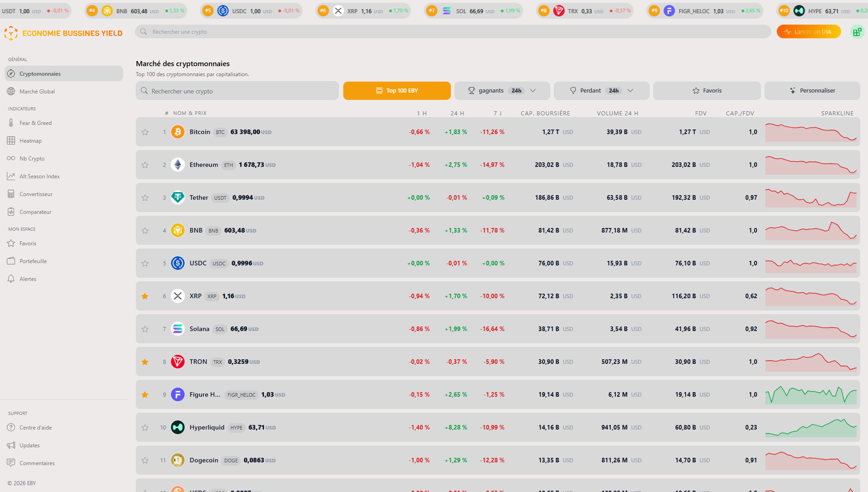Sort by the 7 J column header

click(x=497, y=113)
